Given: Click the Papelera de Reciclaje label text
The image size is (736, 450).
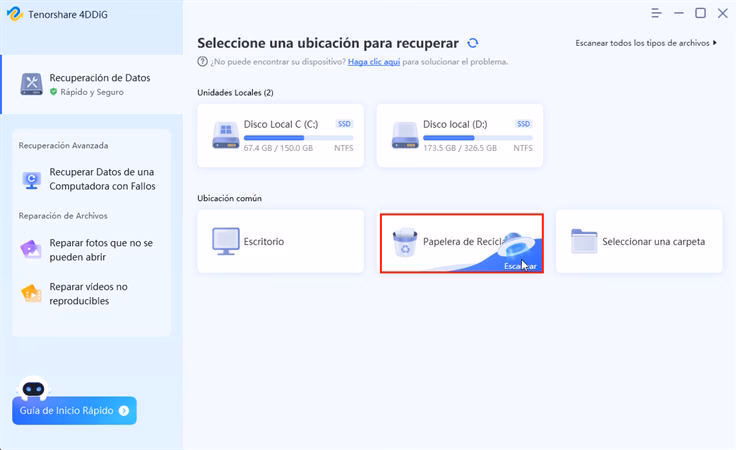Looking at the screenshot, I should [464, 242].
